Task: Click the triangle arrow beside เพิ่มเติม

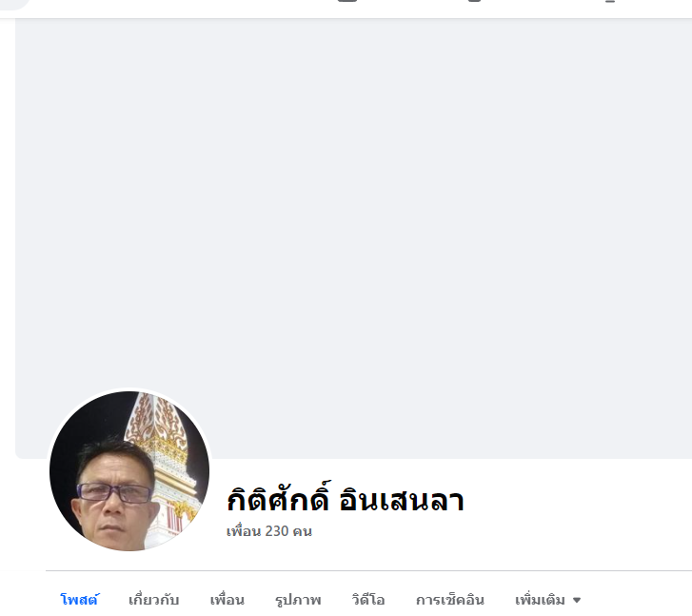Action: (x=577, y=600)
